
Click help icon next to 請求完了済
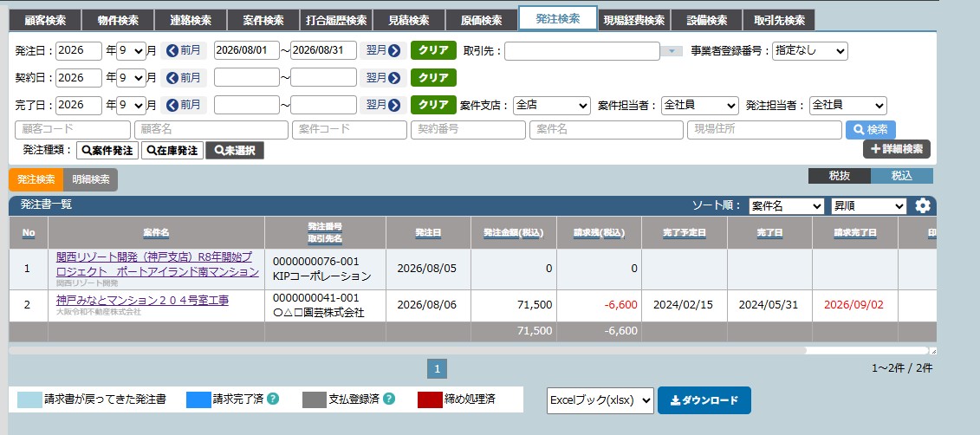pos(272,399)
